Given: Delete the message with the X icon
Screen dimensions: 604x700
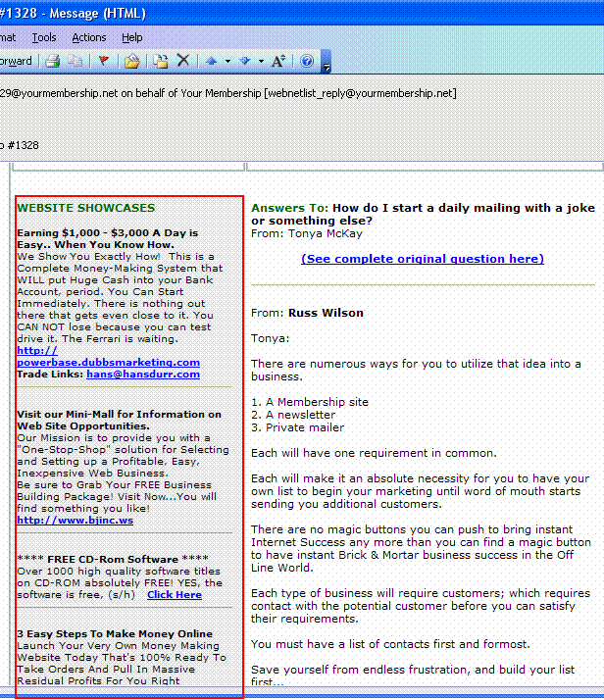Looking at the screenshot, I should [183, 60].
